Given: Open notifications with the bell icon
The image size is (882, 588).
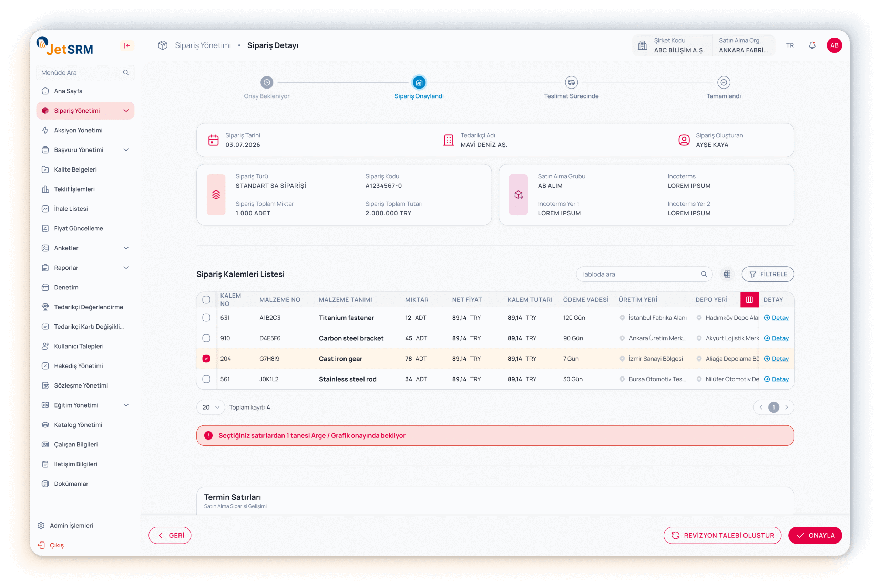Looking at the screenshot, I should pos(812,45).
